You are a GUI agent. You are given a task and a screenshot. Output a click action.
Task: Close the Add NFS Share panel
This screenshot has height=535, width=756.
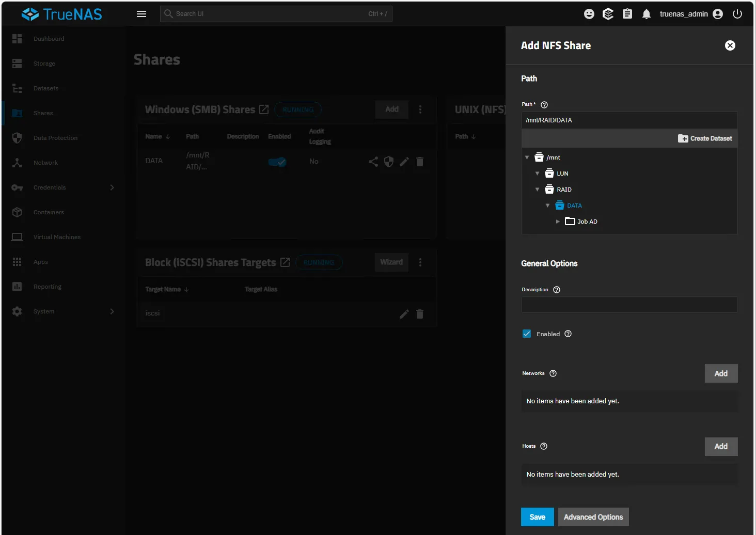730,45
